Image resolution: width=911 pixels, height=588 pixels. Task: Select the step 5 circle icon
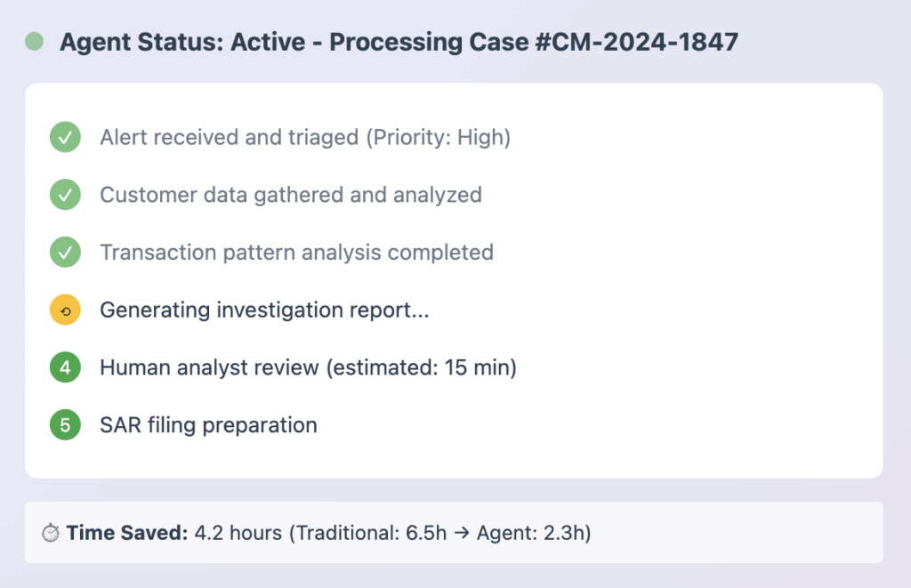(x=64, y=424)
